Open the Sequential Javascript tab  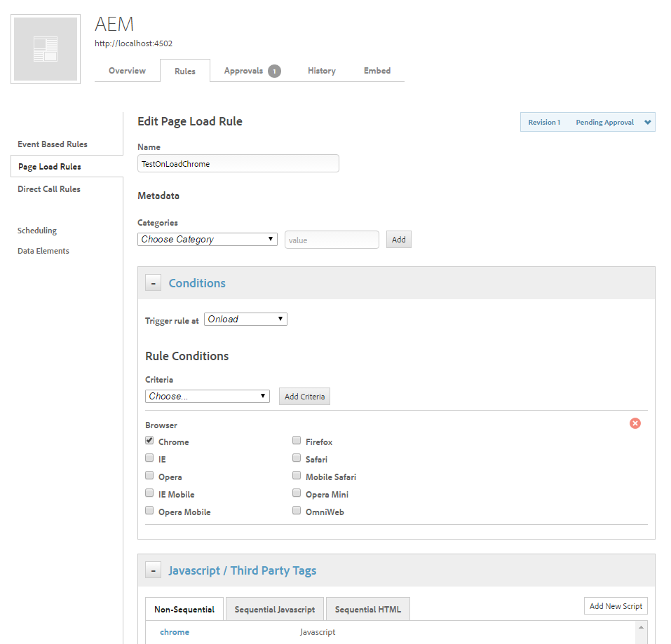point(275,610)
